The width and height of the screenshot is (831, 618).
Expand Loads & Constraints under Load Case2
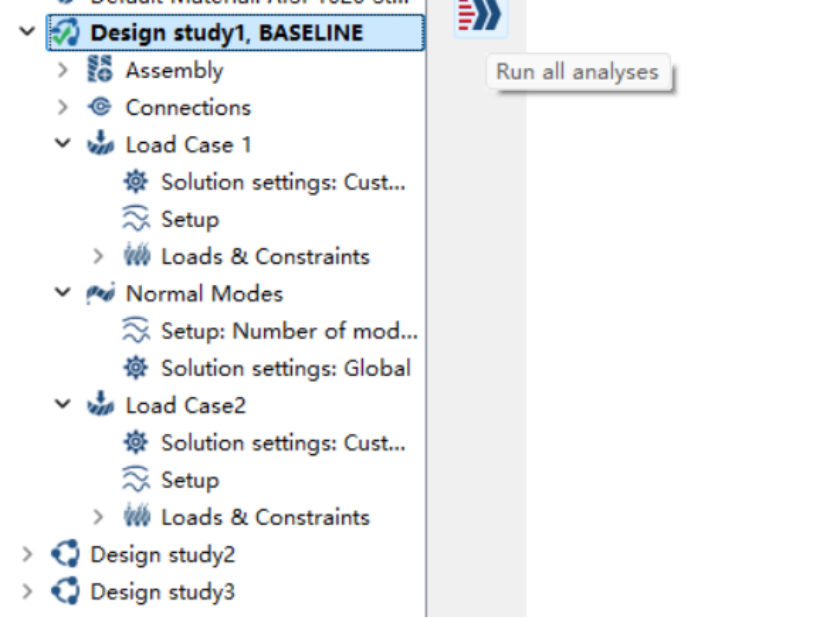tap(98, 517)
